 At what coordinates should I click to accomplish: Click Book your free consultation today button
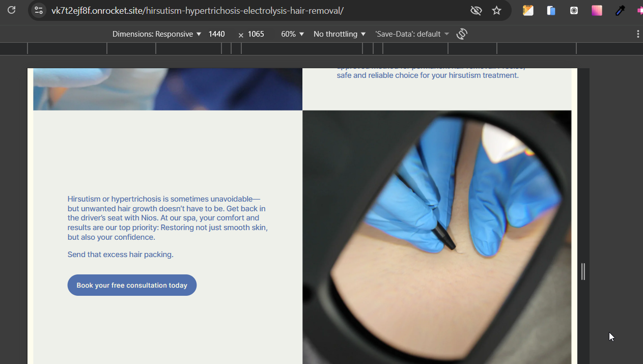[x=132, y=285]
